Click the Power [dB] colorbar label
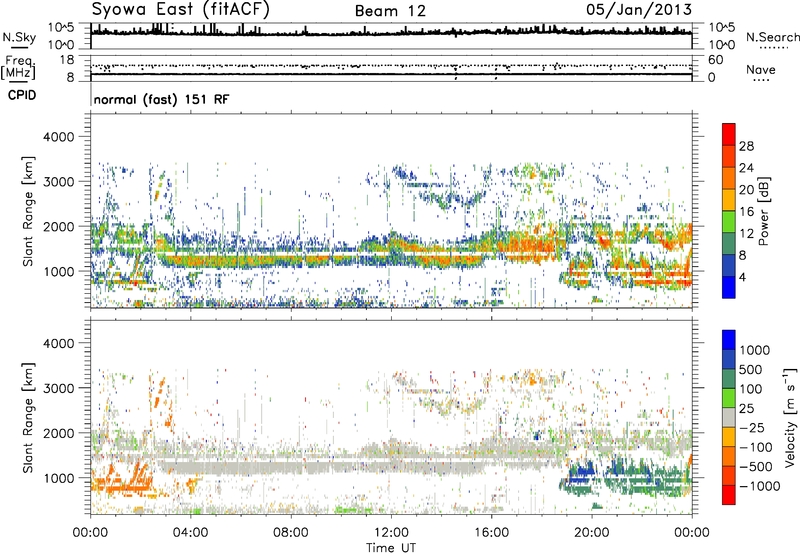The image size is (800, 554). click(x=763, y=211)
